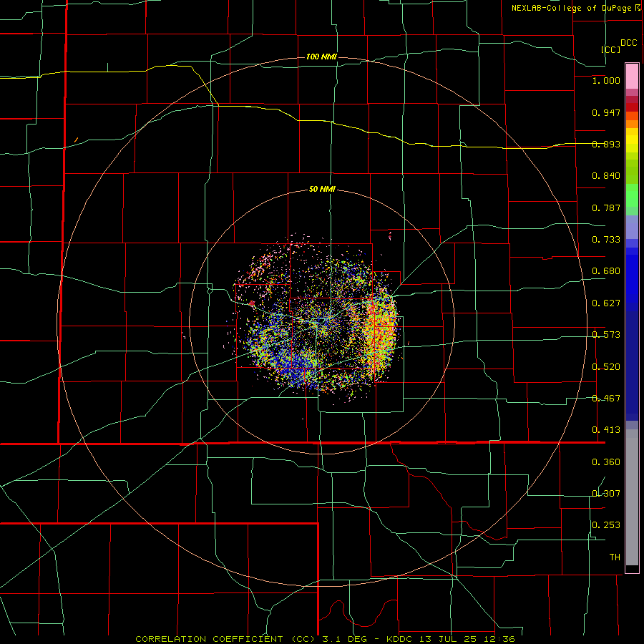Click the 50 NMI range ring label
Screen dimensions: 644x644
[322, 190]
